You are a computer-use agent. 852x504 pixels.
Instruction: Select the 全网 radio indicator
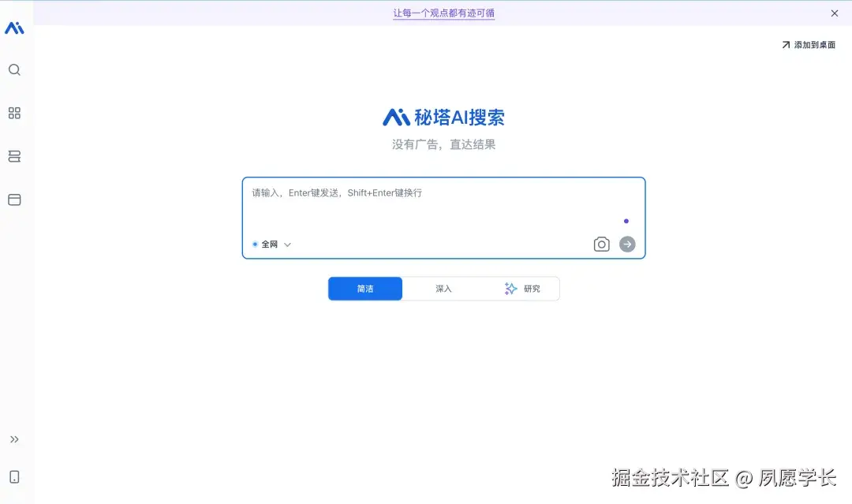click(x=254, y=245)
